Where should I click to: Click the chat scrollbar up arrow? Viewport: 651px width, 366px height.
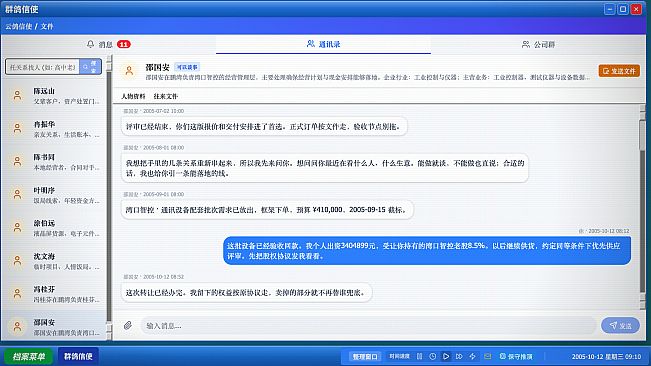[643, 108]
